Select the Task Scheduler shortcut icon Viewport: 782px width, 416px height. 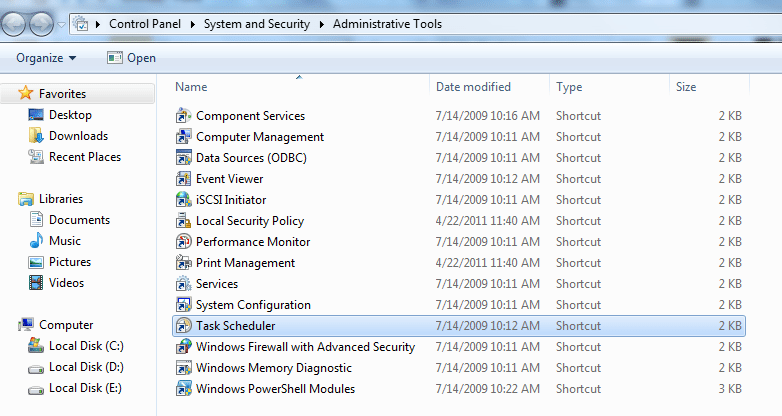click(184, 326)
